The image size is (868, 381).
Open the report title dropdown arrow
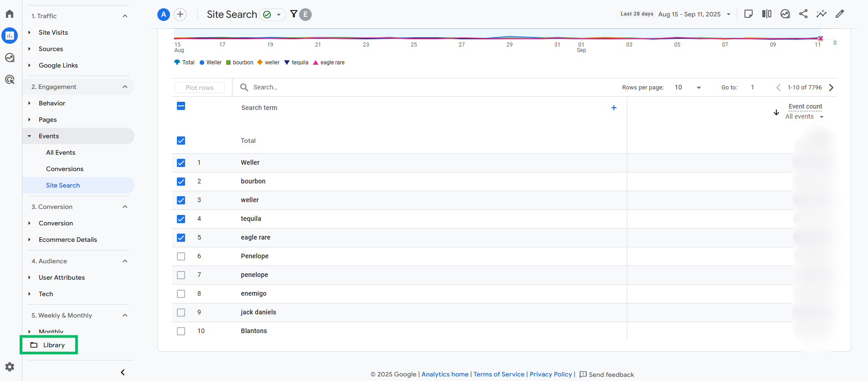[x=279, y=15]
